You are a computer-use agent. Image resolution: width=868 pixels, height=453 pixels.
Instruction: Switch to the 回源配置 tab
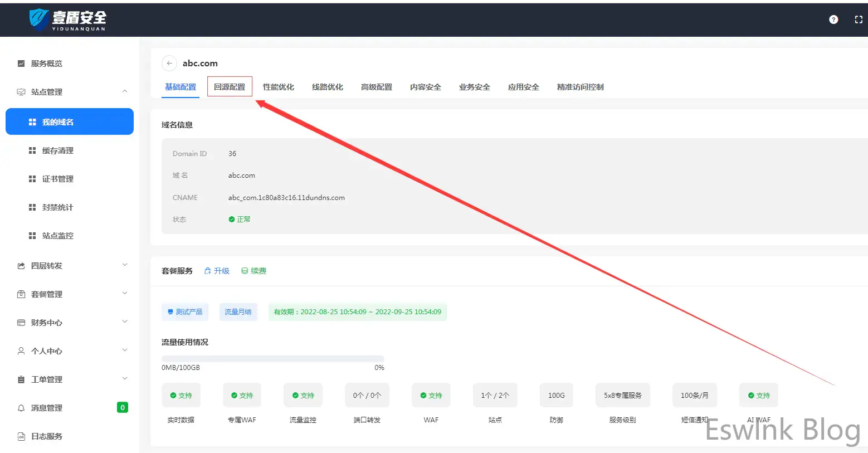point(230,87)
